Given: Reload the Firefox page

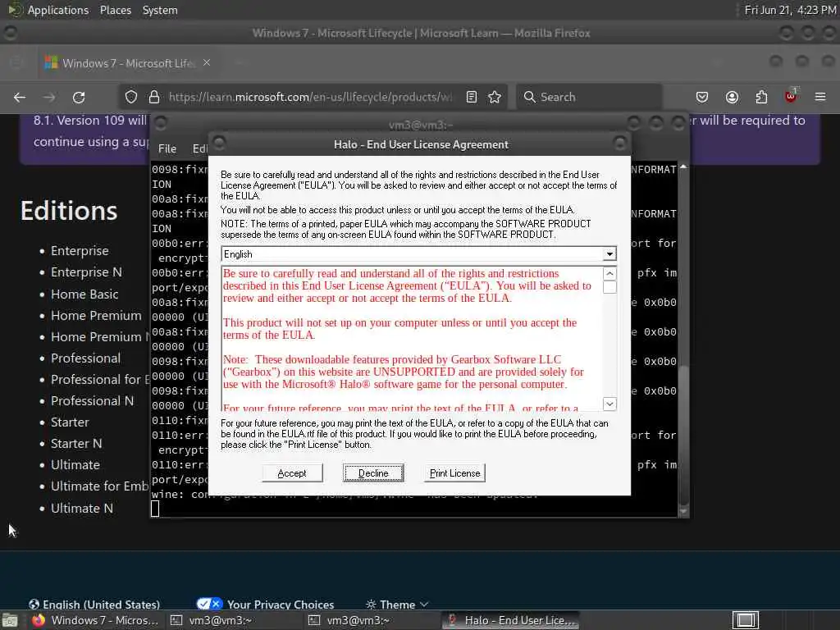Looking at the screenshot, I should coord(79,97).
